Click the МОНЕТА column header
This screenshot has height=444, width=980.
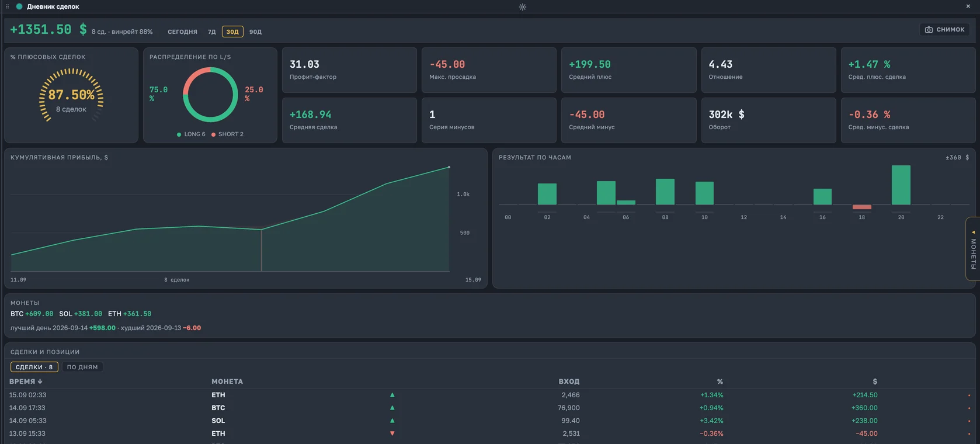point(227,381)
